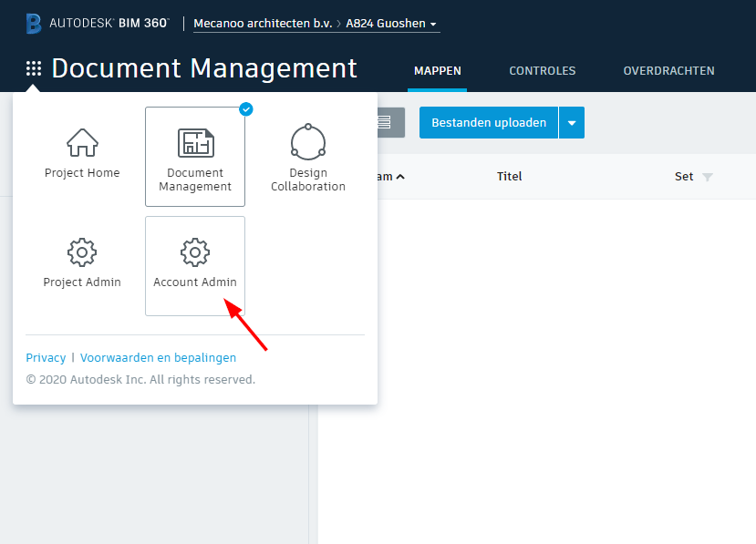Select Document Management module tile
The height and width of the screenshot is (544, 756).
pos(195,156)
